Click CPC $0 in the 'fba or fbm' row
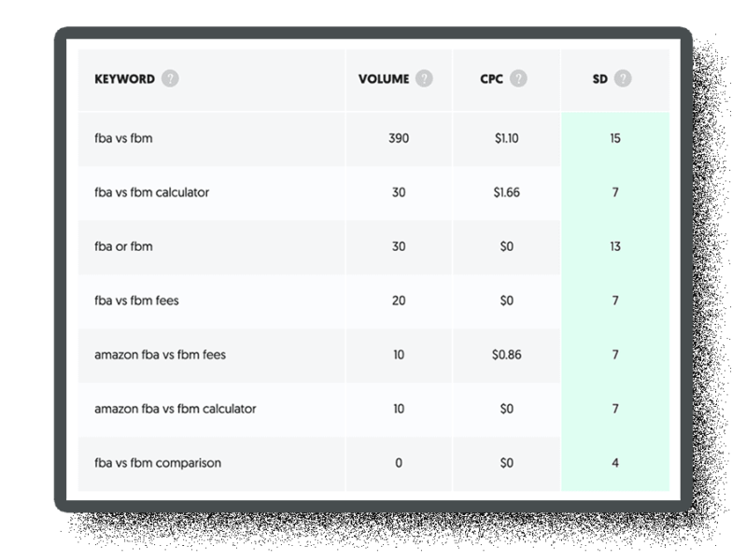The width and height of the screenshot is (746, 560). click(x=507, y=246)
